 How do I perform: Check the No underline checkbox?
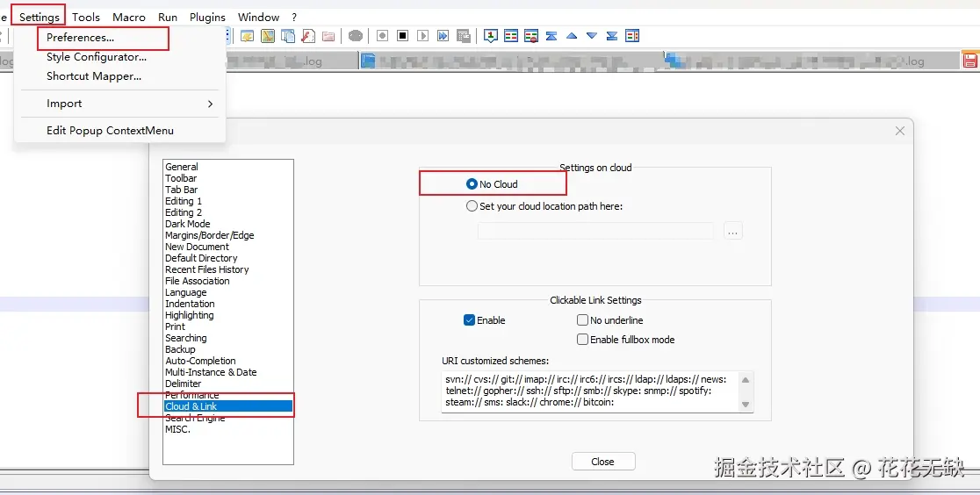coord(582,320)
